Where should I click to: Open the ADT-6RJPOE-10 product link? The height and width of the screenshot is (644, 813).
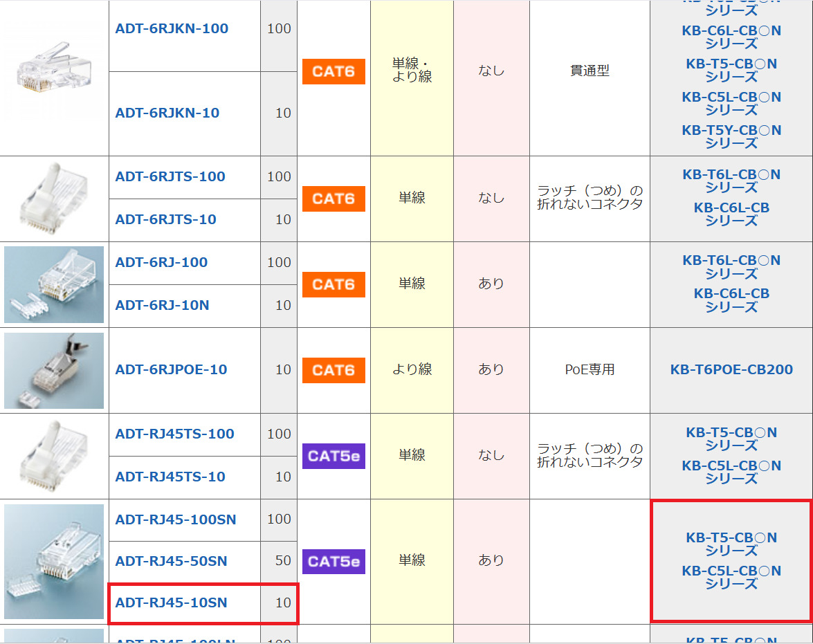click(x=171, y=370)
